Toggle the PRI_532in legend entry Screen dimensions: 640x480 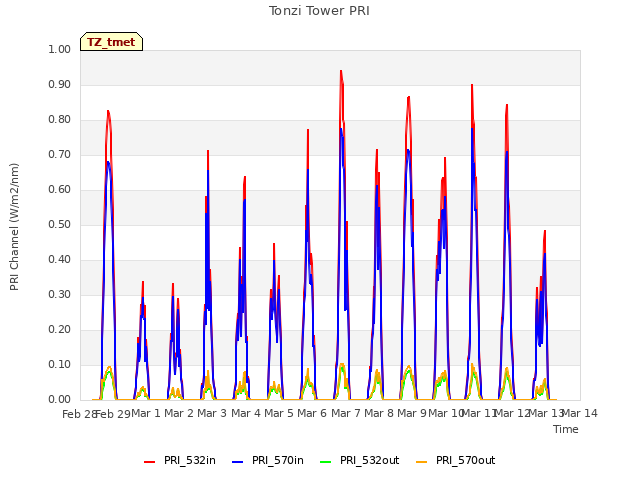pos(180,460)
